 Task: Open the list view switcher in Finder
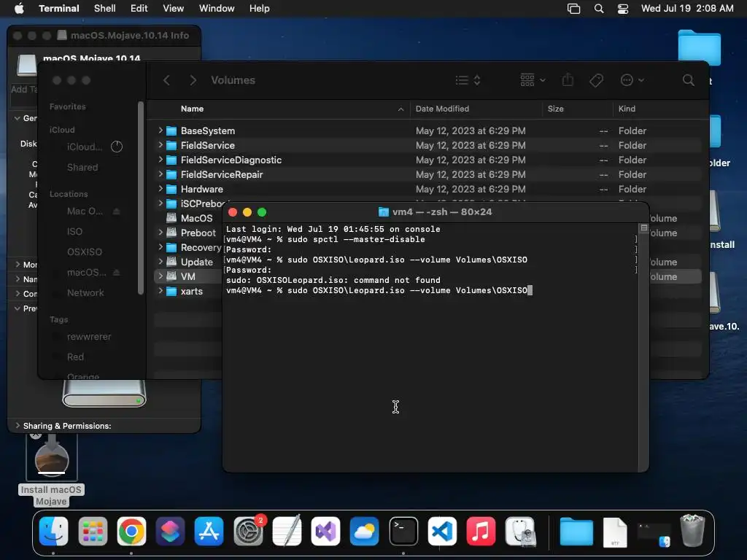tap(468, 80)
